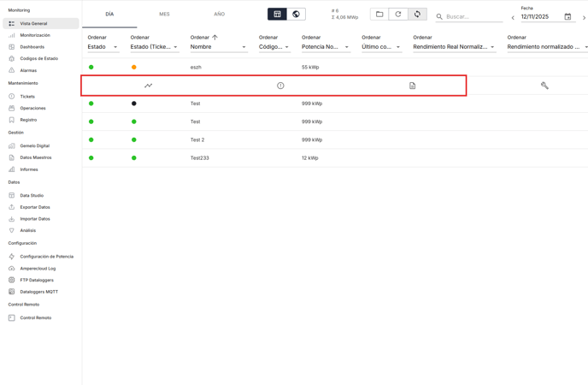The width and height of the screenshot is (588, 385).
Task: Click the alert info icon in expanded row
Action: click(x=280, y=86)
